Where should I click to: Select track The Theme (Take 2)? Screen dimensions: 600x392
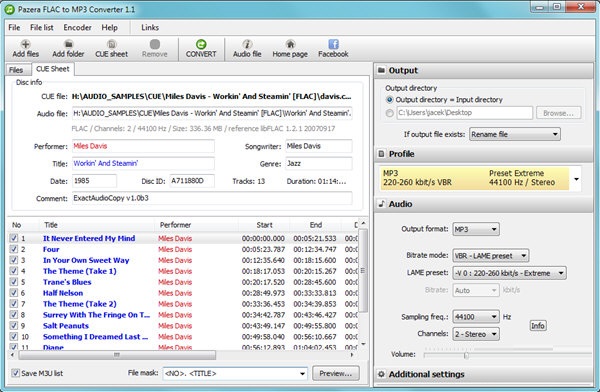[80, 304]
